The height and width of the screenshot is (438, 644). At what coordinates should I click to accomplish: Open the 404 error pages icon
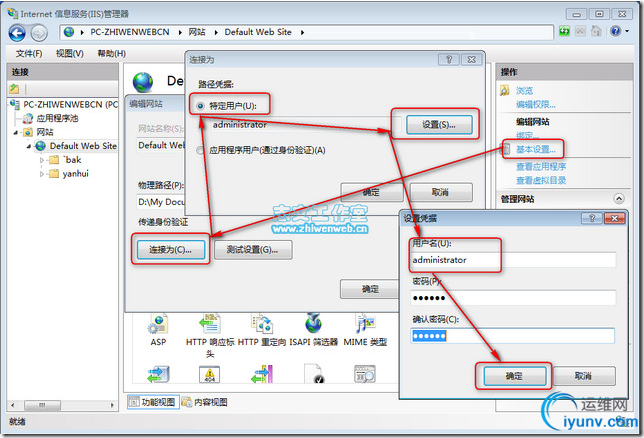(x=209, y=374)
